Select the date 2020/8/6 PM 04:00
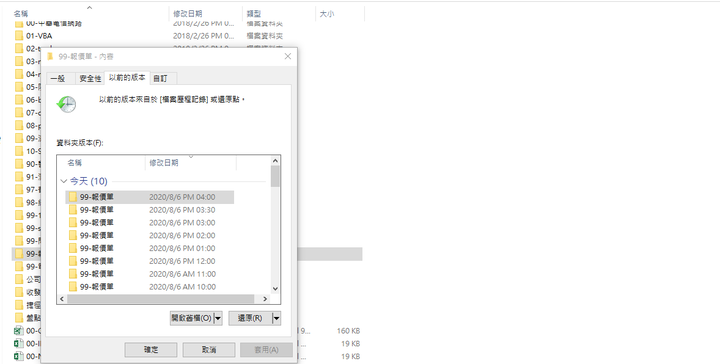 pos(182,197)
